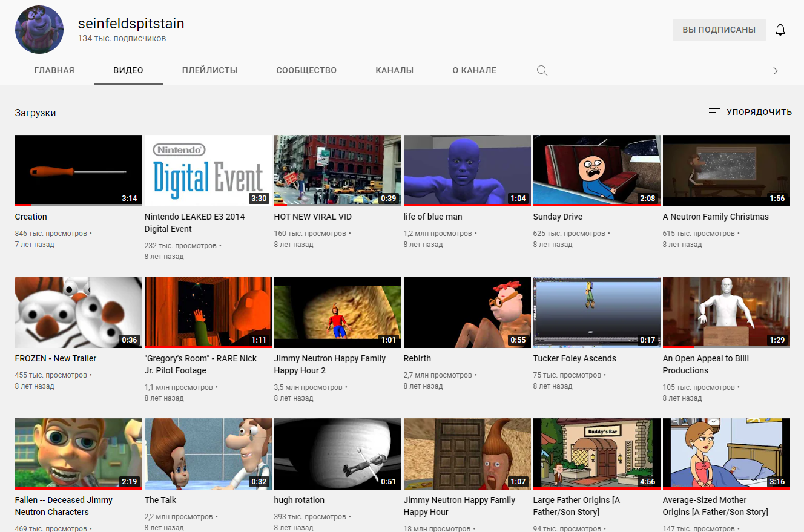
Task: Click the Sunday Drive cartoon thumbnail
Action: [x=597, y=171]
